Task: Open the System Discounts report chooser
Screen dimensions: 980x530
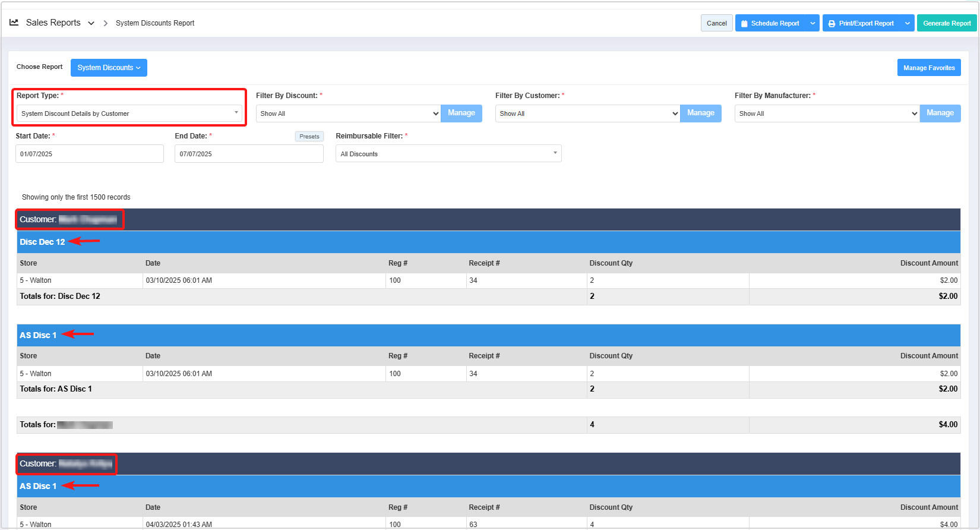Action: 109,68
